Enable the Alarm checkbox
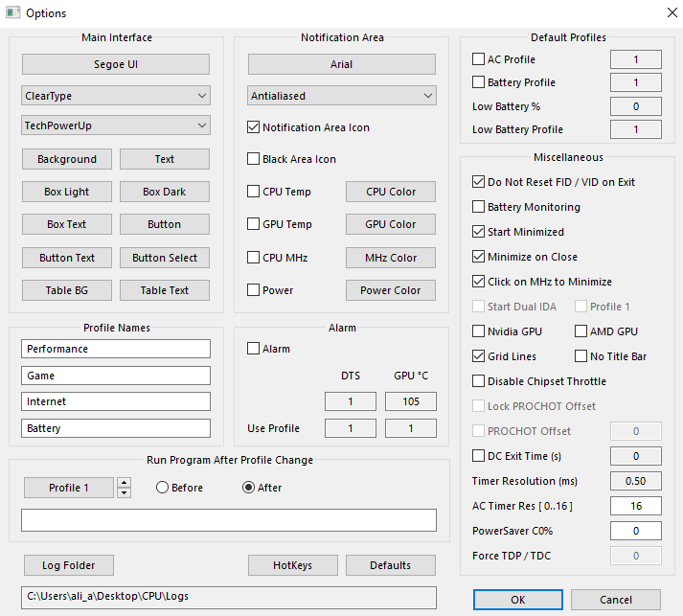Viewport: 683px width, 616px height. 253,349
